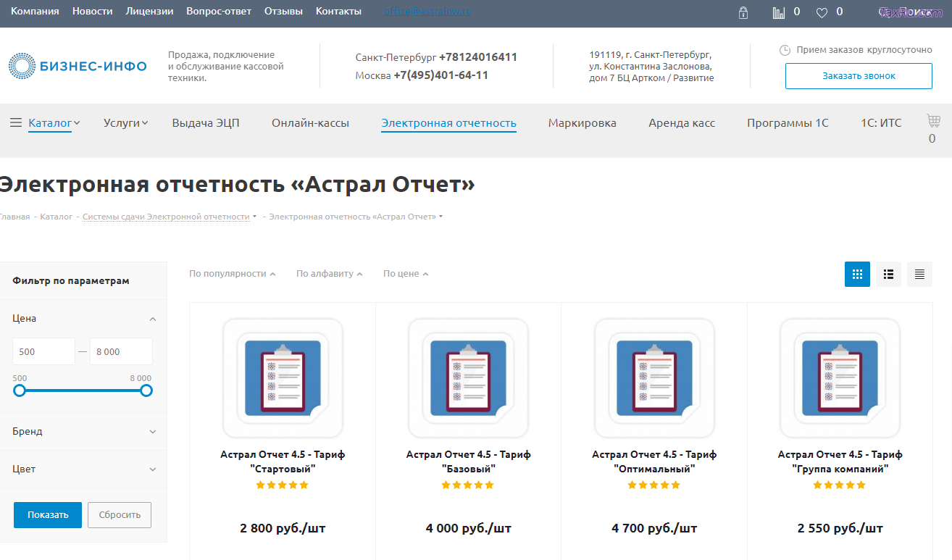This screenshot has width=952, height=560.
Task: Switch to compact table view
Action: pyautogui.click(x=919, y=275)
